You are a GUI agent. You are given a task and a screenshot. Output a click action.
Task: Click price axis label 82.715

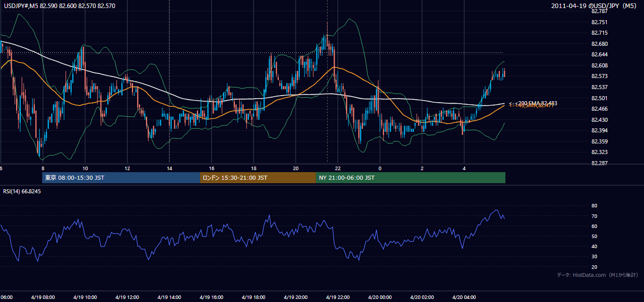pos(599,33)
